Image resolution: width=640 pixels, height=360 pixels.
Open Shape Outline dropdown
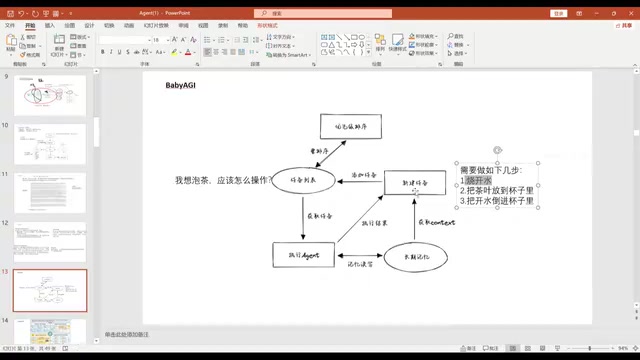(423, 45)
